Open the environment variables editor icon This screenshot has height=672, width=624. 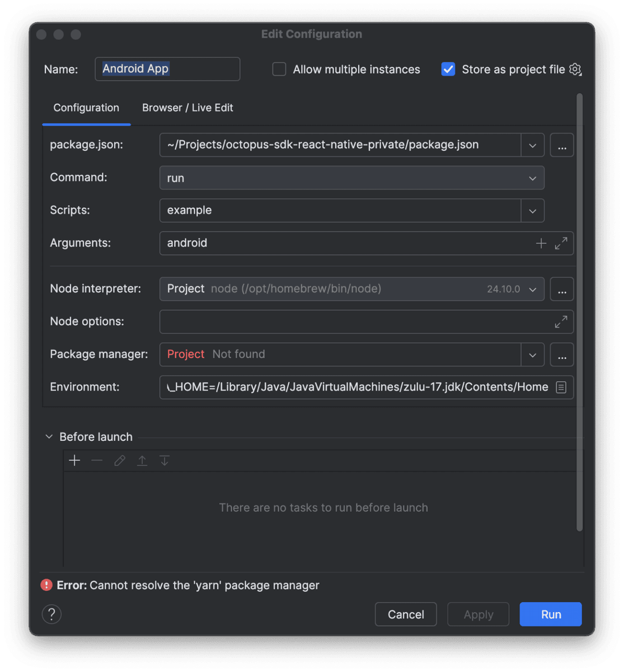561,388
